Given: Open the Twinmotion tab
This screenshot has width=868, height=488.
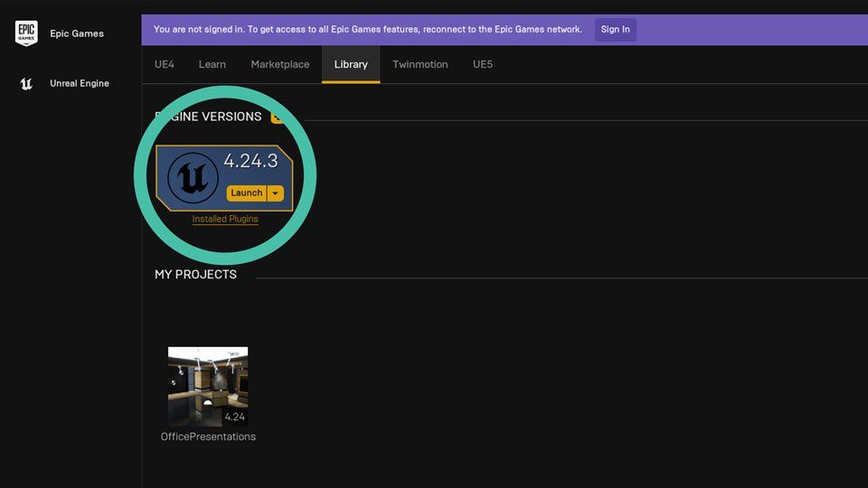Looking at the screenshot, I should point(420,64).
